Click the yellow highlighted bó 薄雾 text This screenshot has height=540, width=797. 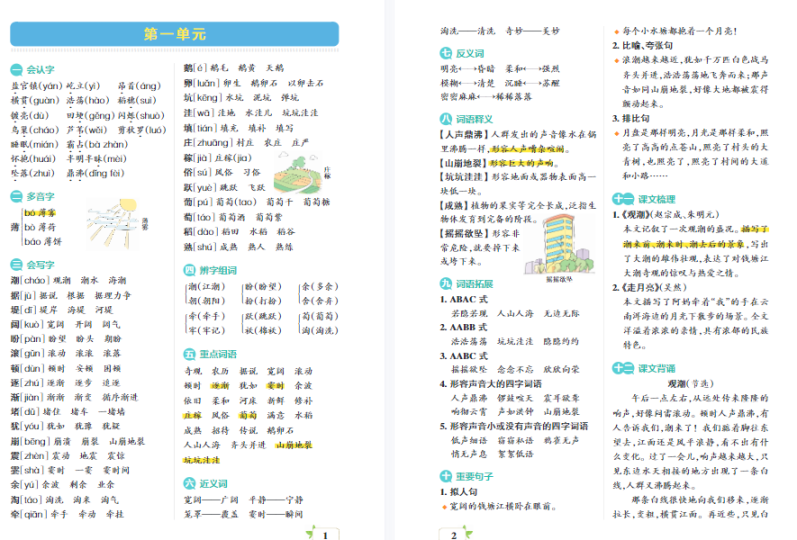[x=40, y=213]
